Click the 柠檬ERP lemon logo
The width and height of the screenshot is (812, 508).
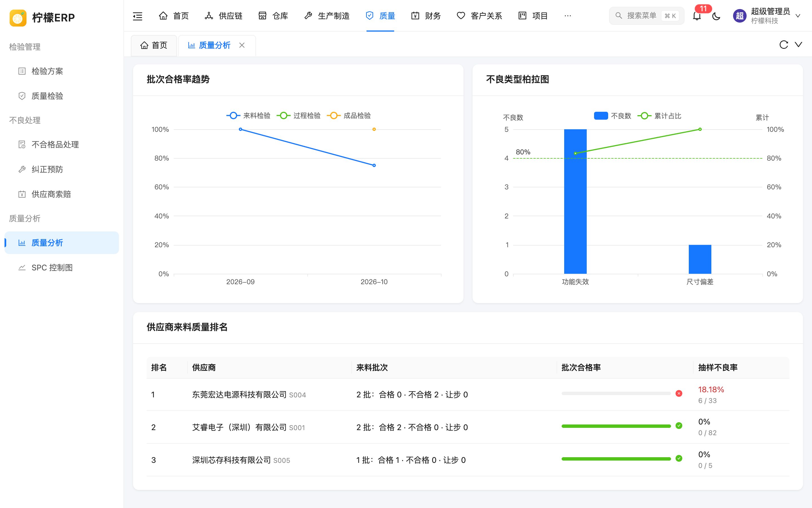point(18,17)
